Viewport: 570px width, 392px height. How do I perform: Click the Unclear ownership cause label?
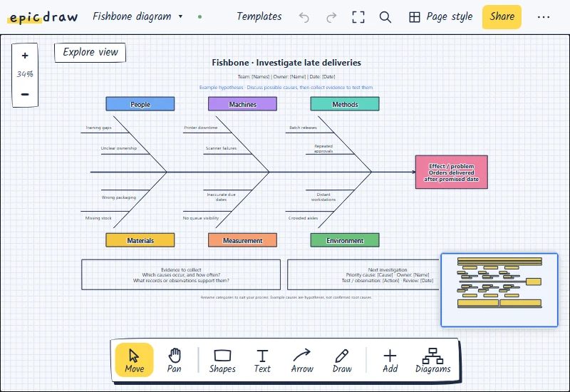point(119,148)
